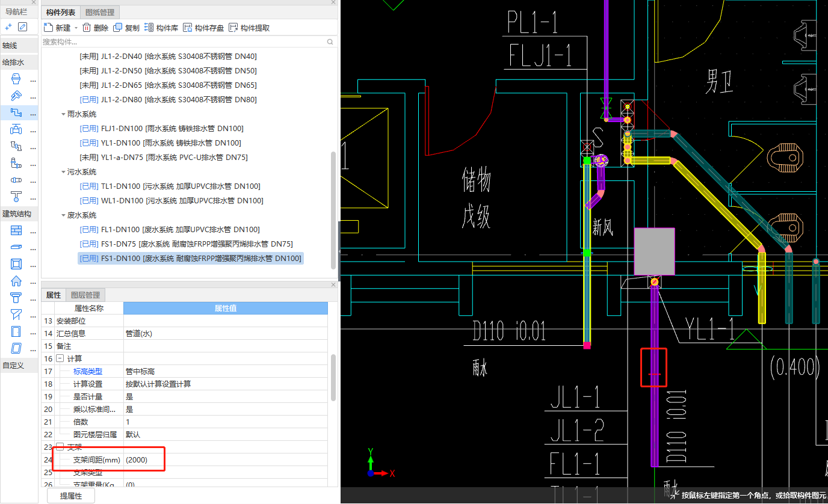828x504 pixels.
Task: Open more options beside the valve icon
Action: tap(33, 130)
